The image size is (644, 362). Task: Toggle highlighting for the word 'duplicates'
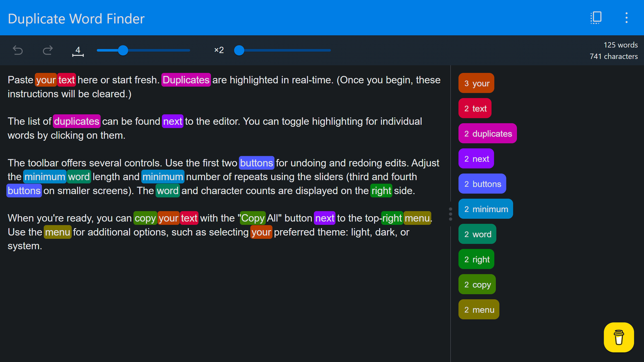click(487, 133)
